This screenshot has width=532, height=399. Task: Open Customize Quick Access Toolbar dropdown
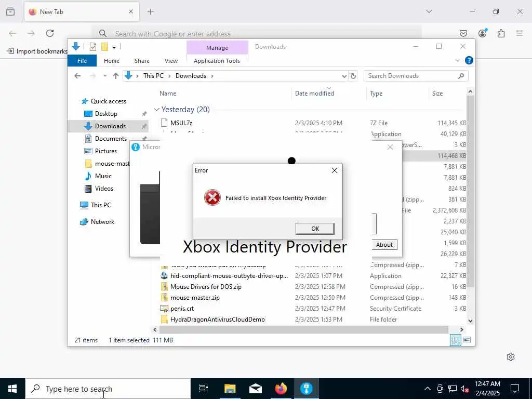(114, 47)
